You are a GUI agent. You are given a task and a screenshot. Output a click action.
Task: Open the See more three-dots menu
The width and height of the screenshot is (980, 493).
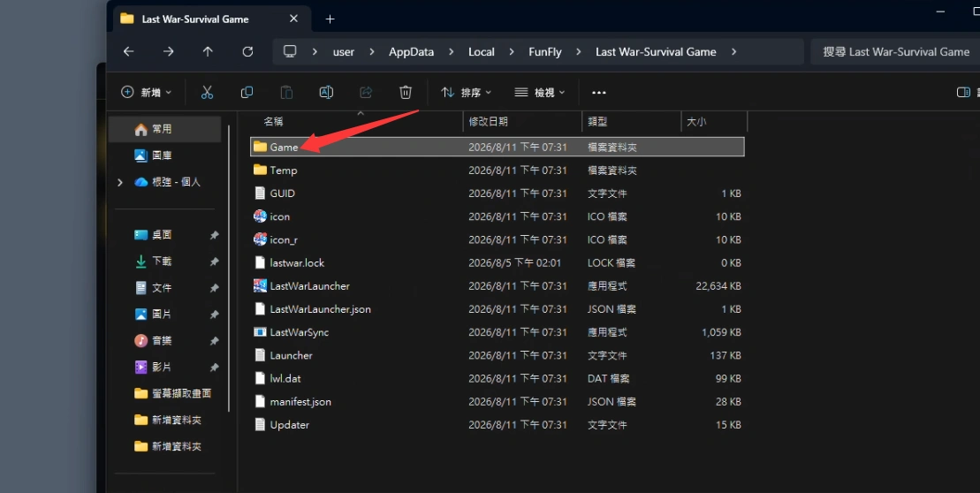tap(599, 93)
